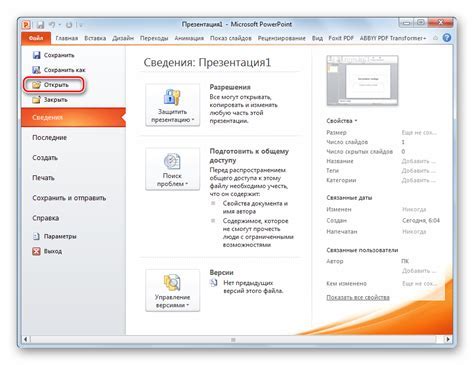The image size is (474, 365).
Task: Add a category in the Категории field
Action: 419,180
